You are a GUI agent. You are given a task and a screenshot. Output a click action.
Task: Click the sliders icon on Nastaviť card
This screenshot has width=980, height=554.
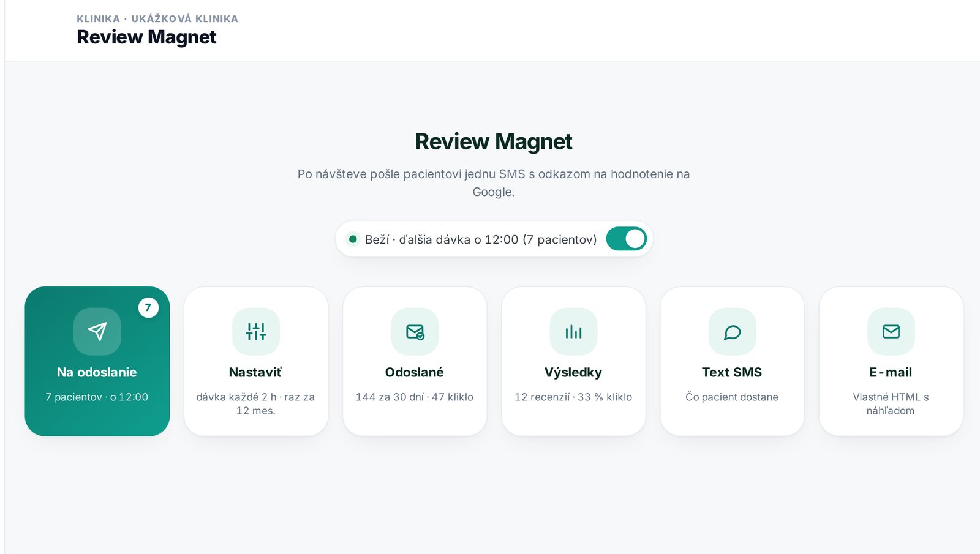256,331
